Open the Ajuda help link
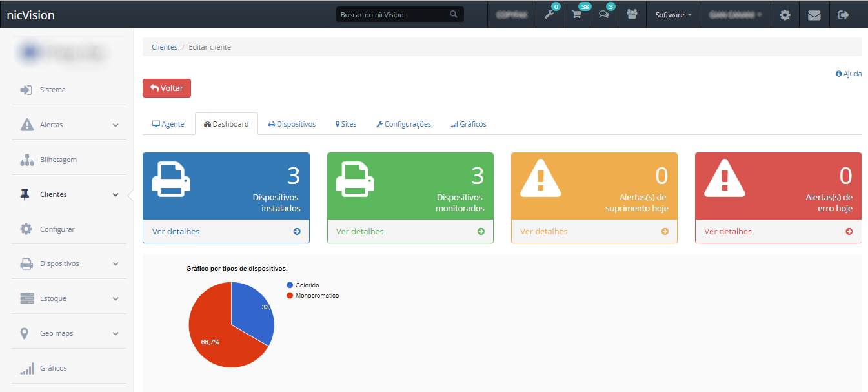Image resolution: width=868 pixels, height=392 pixels. (x=849, y=74)
